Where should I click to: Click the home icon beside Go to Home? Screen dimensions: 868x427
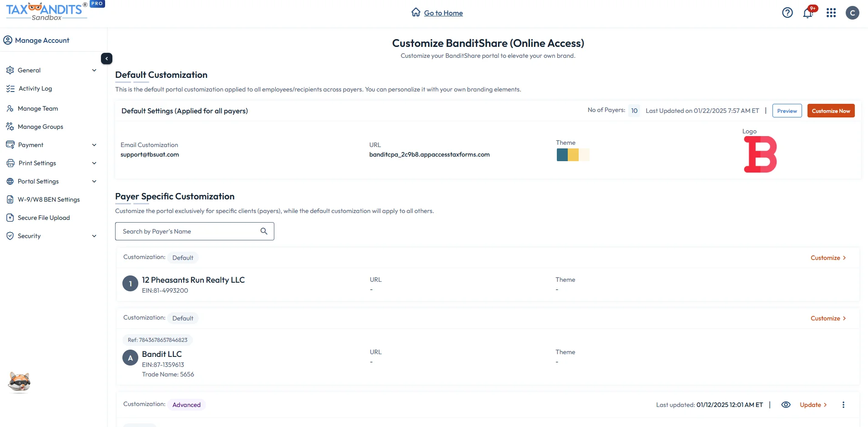tap(416, 12)
